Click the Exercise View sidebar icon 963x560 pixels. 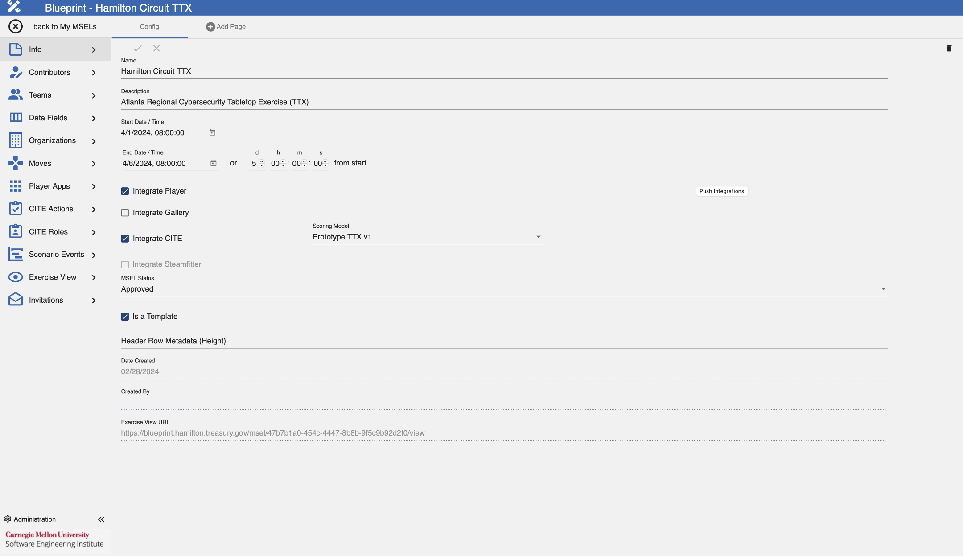tap(14, 277)
